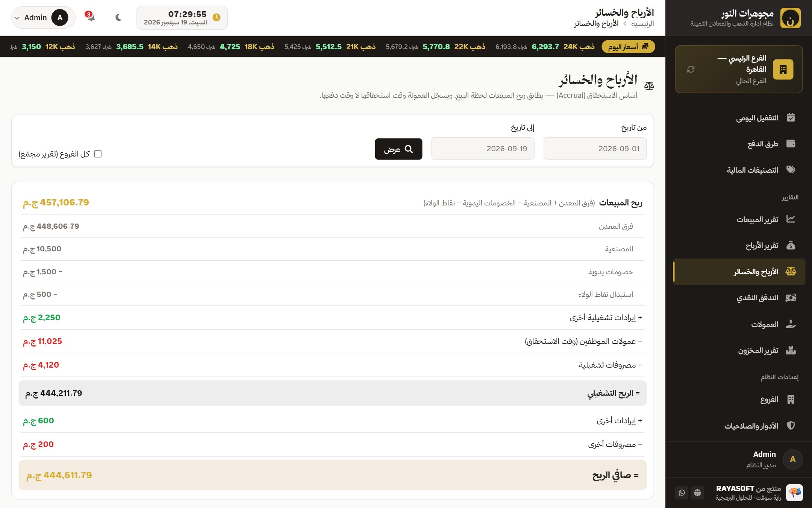Image resolution: width=812 pixels, height=508 pixels.
Task: Click the إلى تاريخ date field 2026-09-19
Action: (x=483, y=149)
